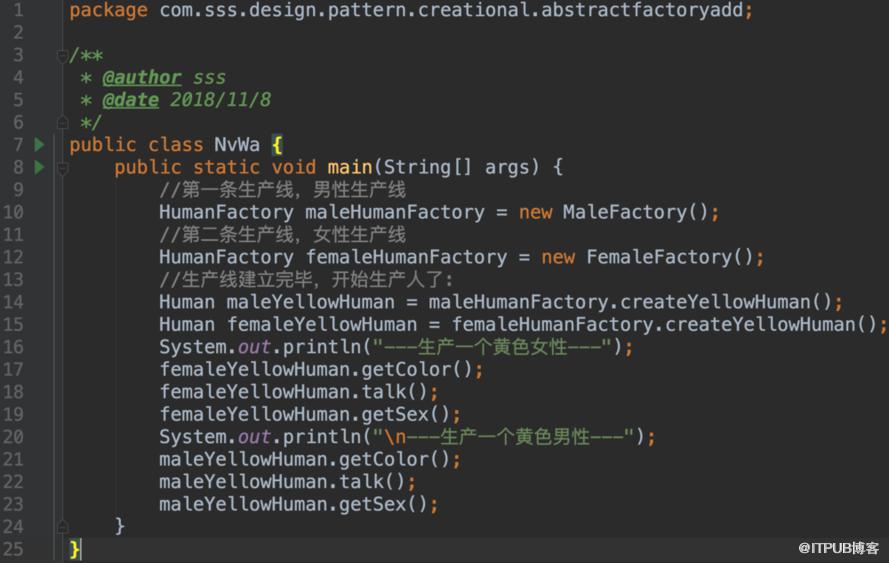Click the fold end marker on line 24
Viewport: 889px width, 563px height.
[62, 527]
